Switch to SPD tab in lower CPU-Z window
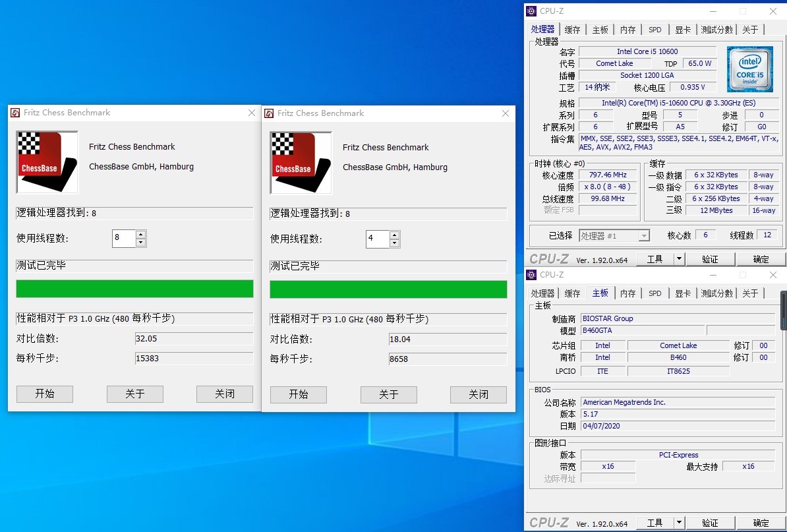 click(x=655, y=293)
